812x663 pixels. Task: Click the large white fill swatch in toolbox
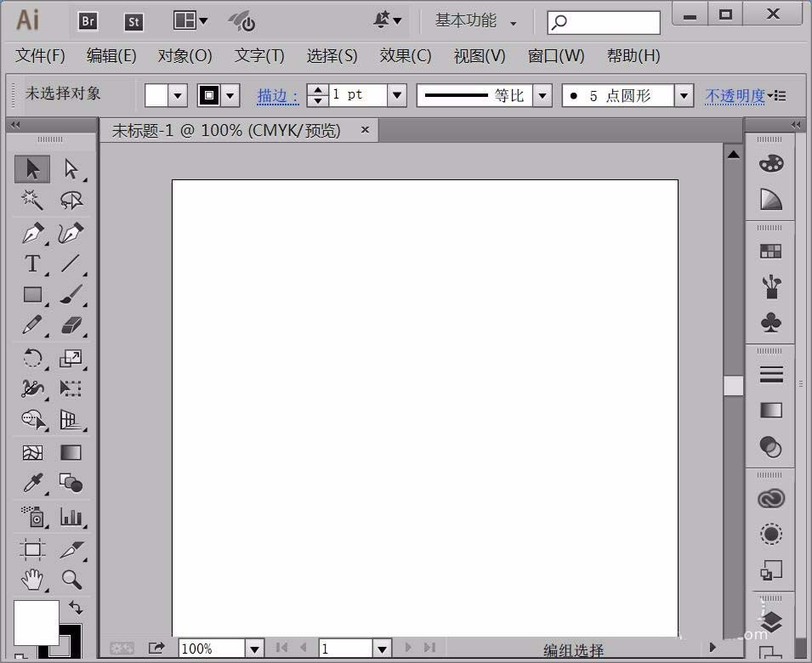(x=37, y=623)
